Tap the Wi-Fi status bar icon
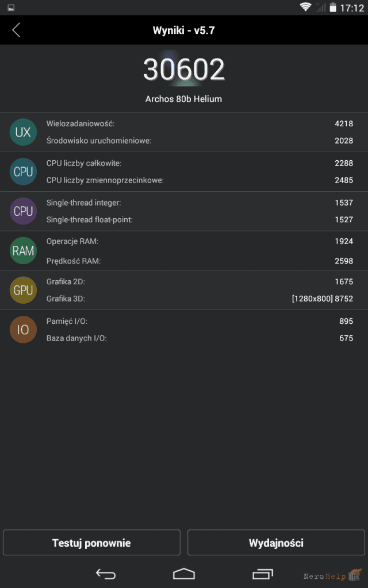The height and width of the screenshot is (588, 368). coord(305,7)
